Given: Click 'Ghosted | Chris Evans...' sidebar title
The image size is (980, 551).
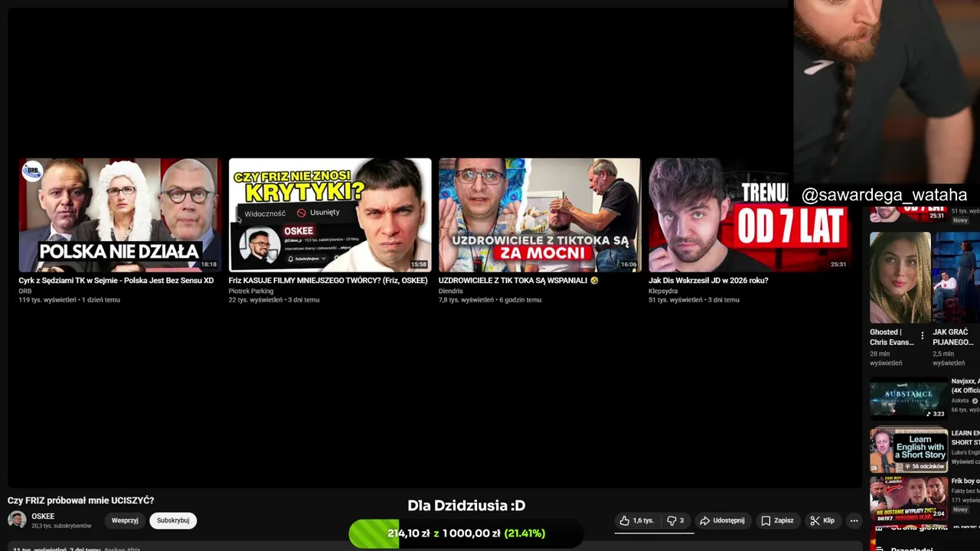Looking at the screenshot, I should click(892, 337).
